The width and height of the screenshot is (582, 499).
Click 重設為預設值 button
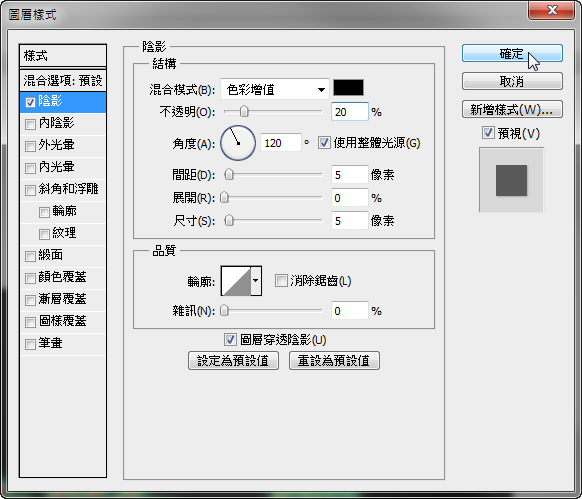334,361
